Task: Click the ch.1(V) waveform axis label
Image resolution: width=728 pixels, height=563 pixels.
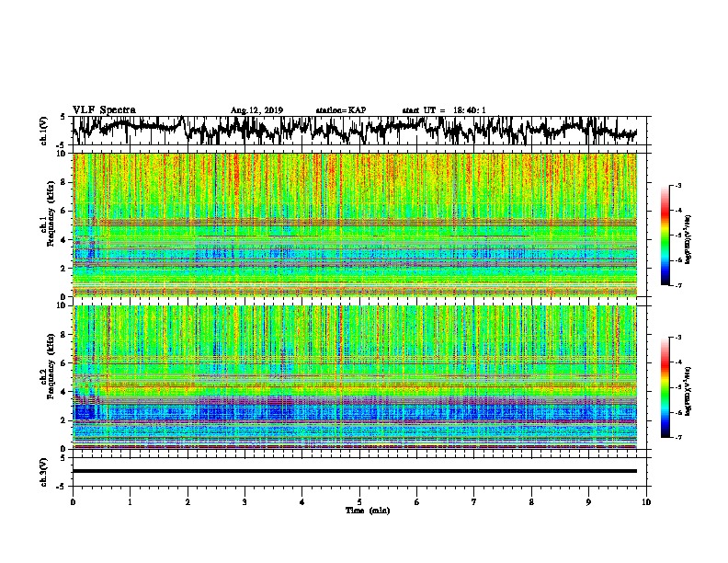Action: 44,131
